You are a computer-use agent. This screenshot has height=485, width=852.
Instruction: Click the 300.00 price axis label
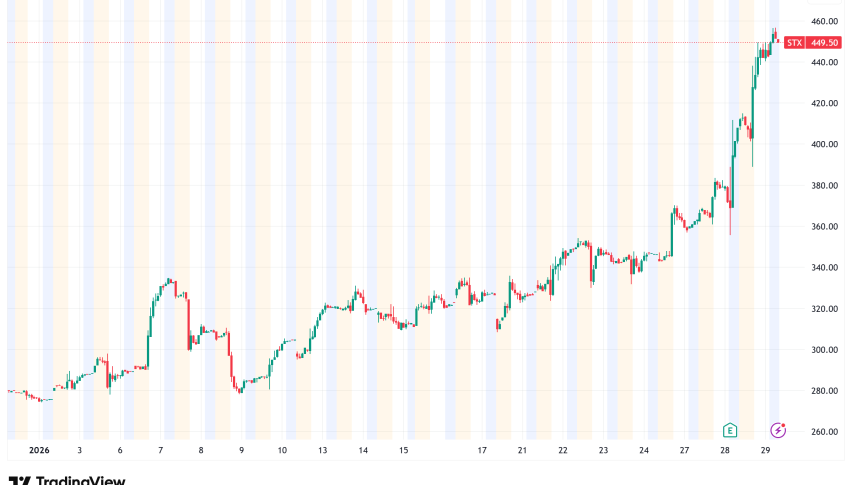(825, 349)
